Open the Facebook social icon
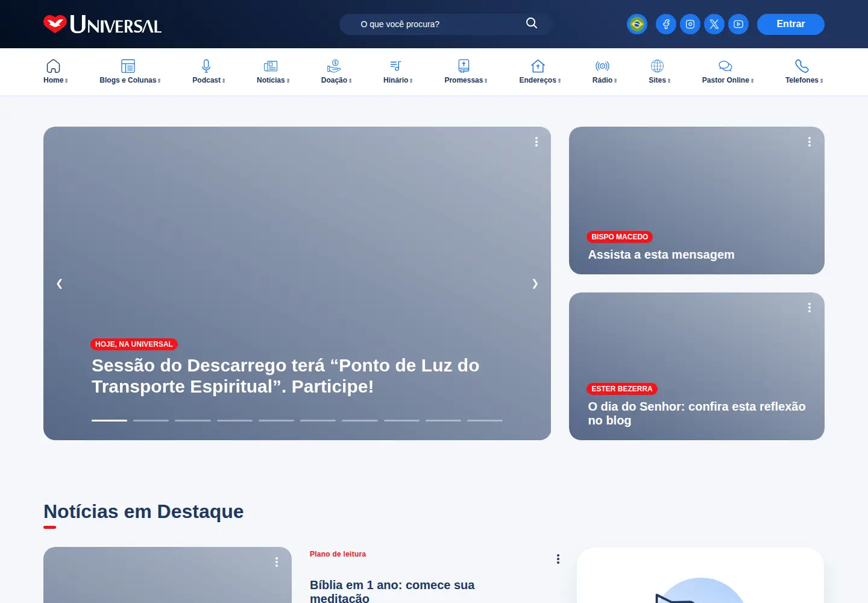 point(666,24)
